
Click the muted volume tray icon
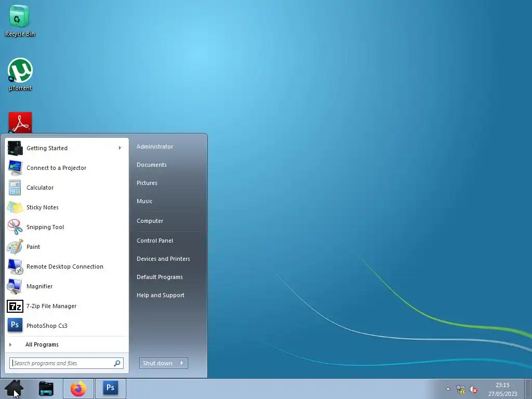[473, 389]
